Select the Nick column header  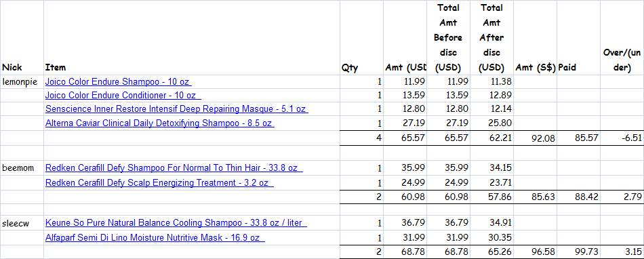point(22,38)
